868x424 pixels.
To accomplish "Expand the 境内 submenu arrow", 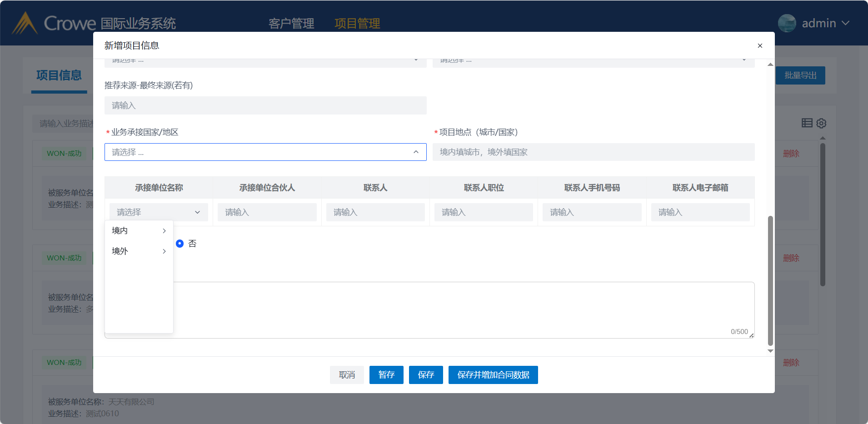I will click(164, 231).
